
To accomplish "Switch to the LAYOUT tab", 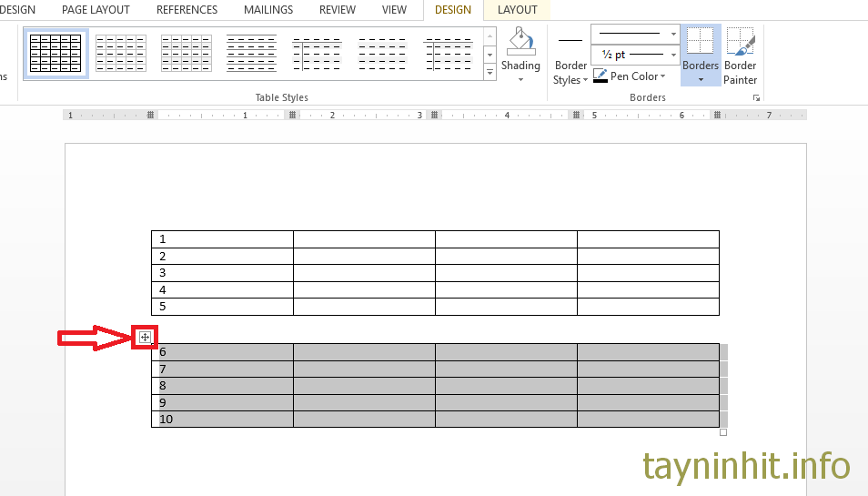I will click(x=517, y=10).
